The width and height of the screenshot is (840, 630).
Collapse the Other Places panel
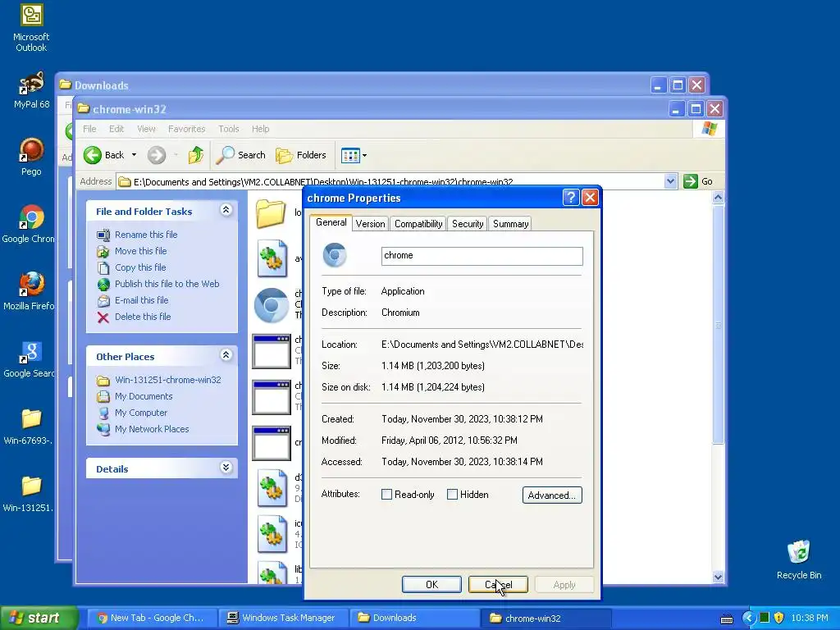pyautogui.click(x=226, y=355)
